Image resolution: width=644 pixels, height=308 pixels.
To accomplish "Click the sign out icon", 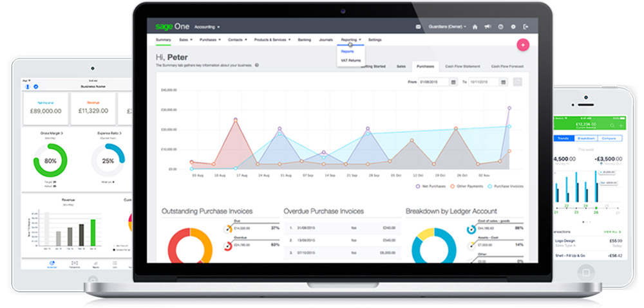I will pyautogui.click(x=526, y=27).
